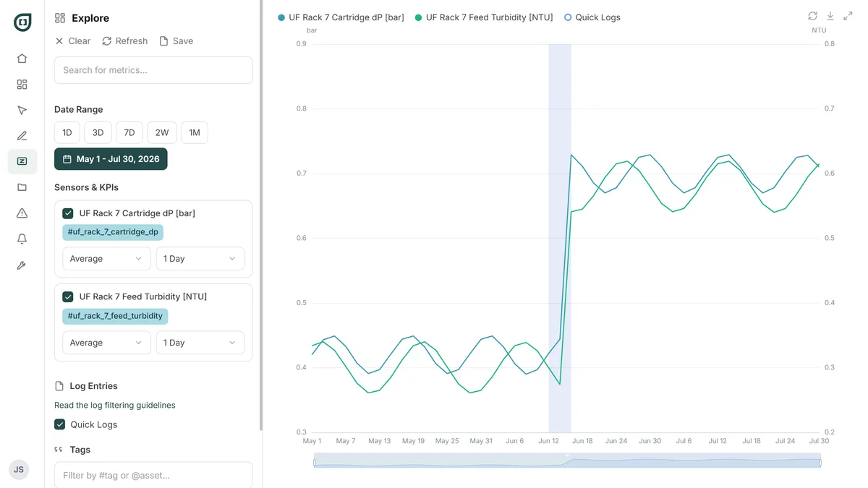Toggle Feed Turbidity series in chart legend
This screenshot has width=868, height=488.
[x=483, y=17]
